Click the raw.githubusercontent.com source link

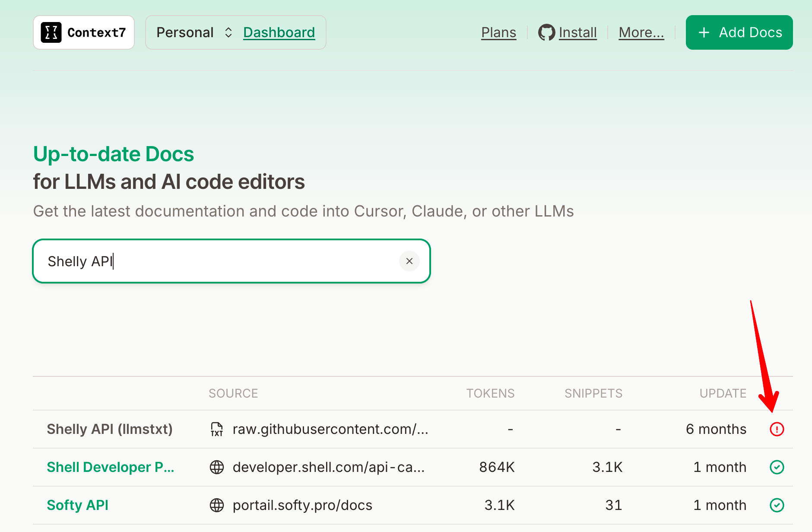pos(330,429)
